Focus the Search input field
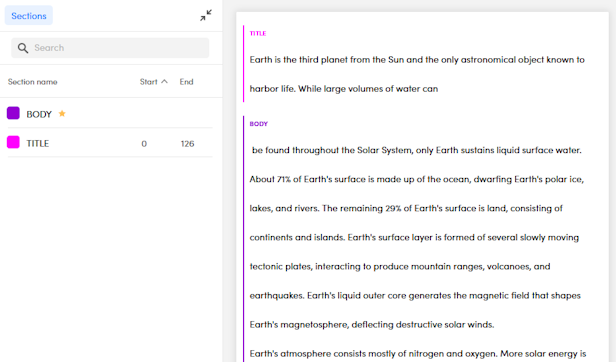 point(110,48)
